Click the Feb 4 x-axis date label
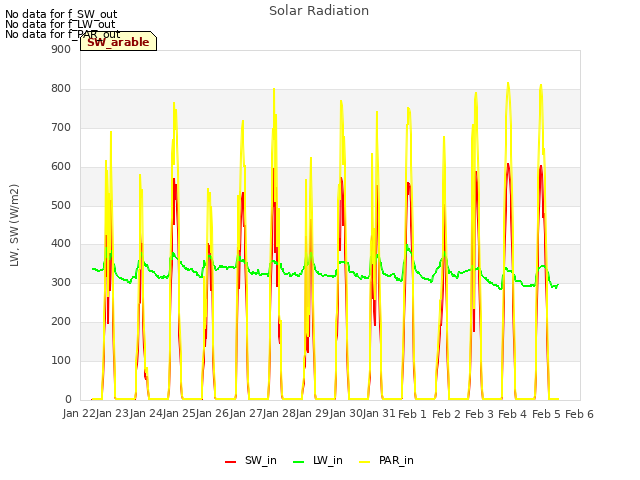 [x=512, y=414]
